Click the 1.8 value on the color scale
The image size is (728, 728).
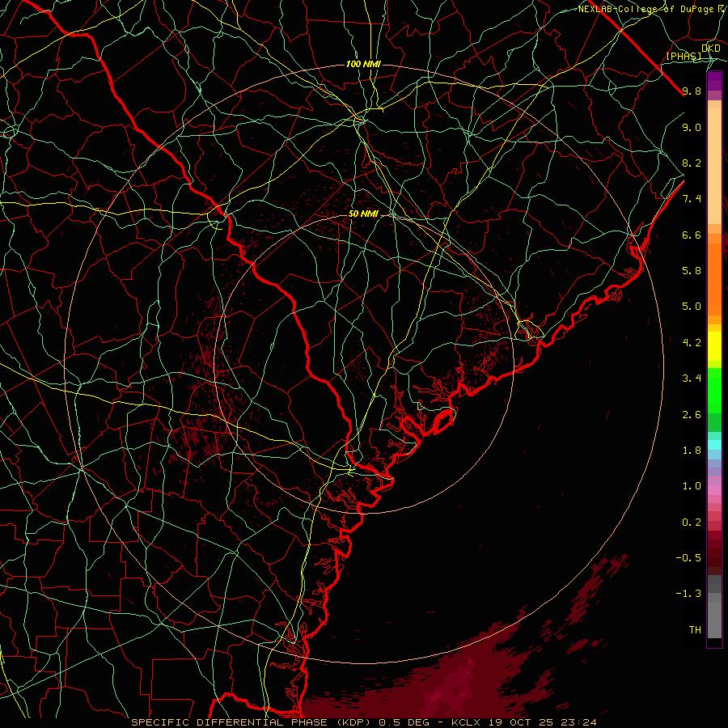coord(692,451)
